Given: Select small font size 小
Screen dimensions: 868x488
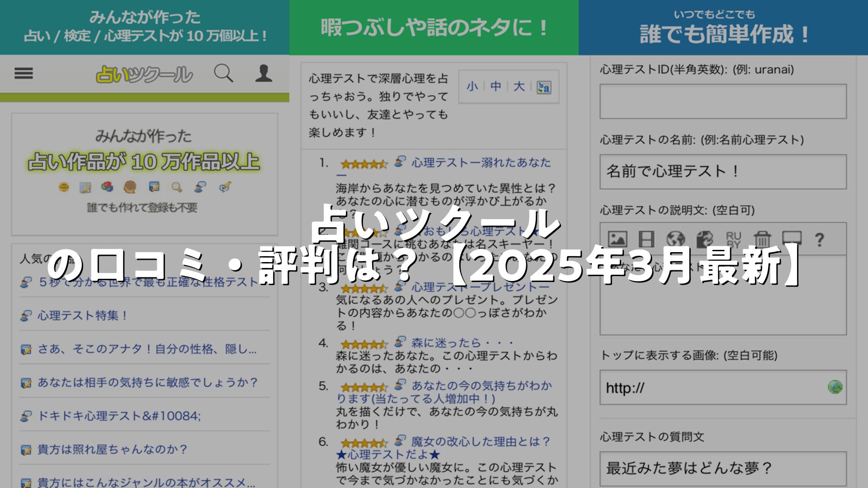Looking at the screenshot, I should click(x=472, y=86).
